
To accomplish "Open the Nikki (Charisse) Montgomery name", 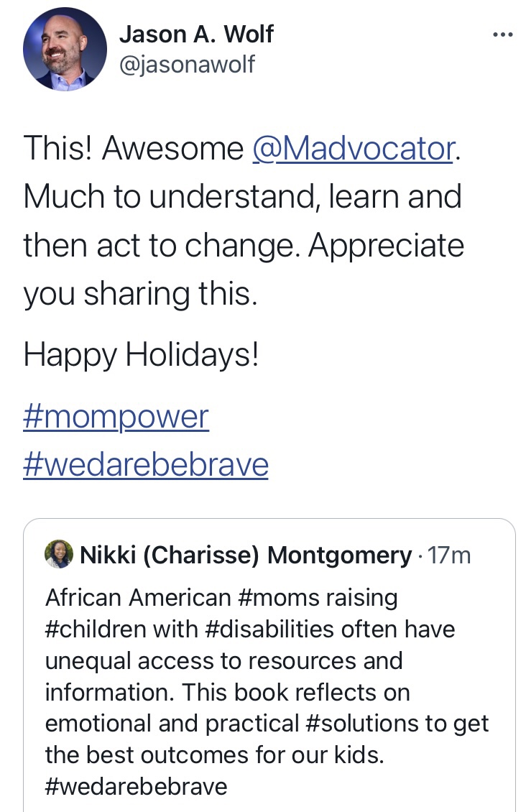I will click(x=246, y=555).
